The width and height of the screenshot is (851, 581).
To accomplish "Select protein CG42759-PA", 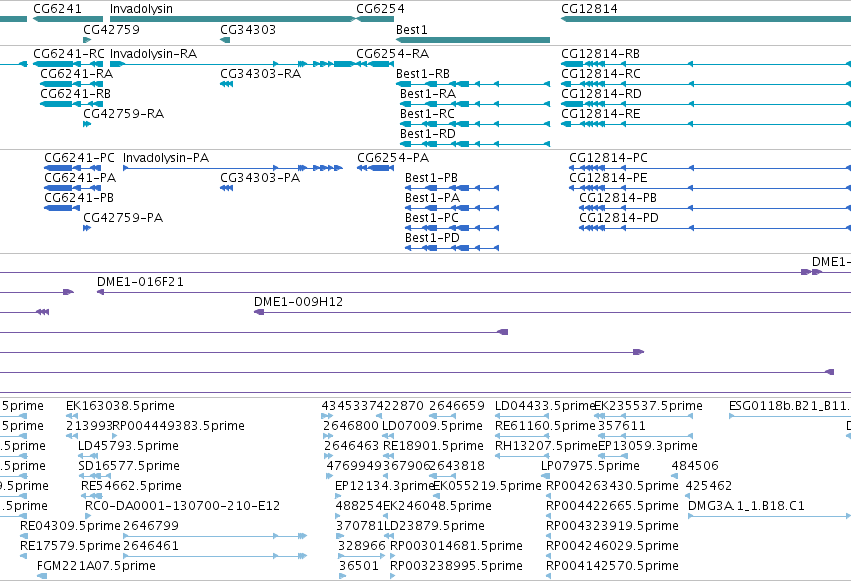I will 87,228.
